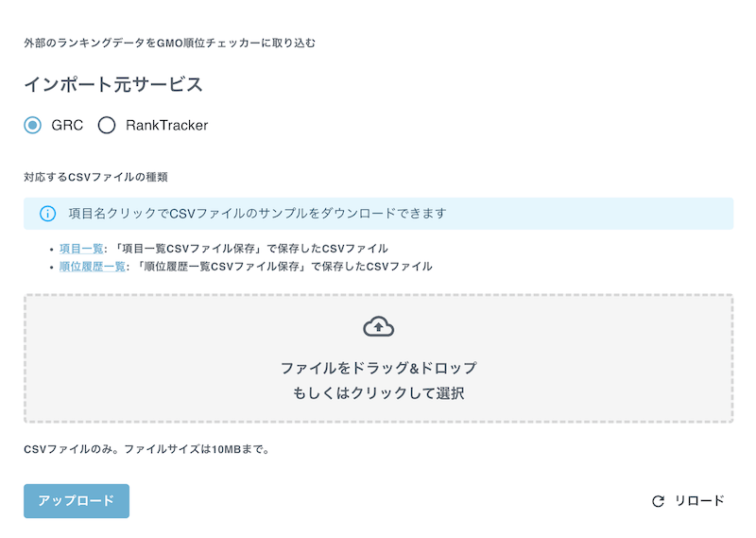Download the 順位履歴一覧 sample CSV link
The image size is (756, 538).
[x=92, y=267]
